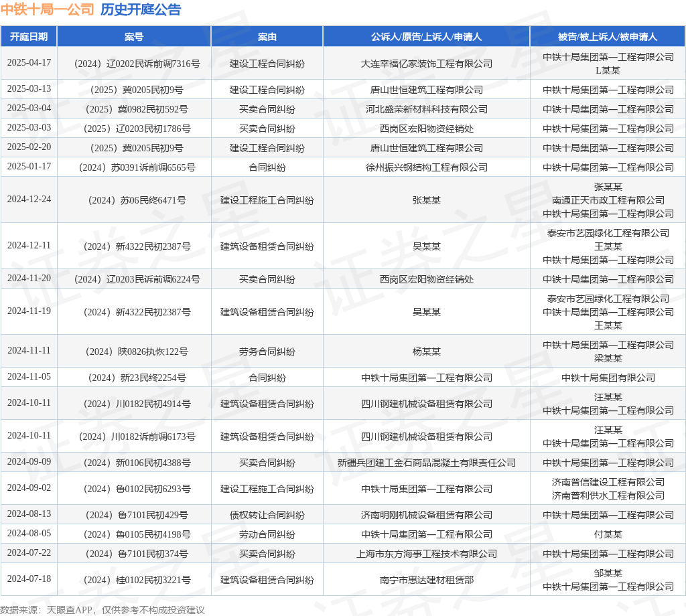The height and width of the screenshot is (616, 686).
Task: Select the 案由 column header
Action: [267, 37]
